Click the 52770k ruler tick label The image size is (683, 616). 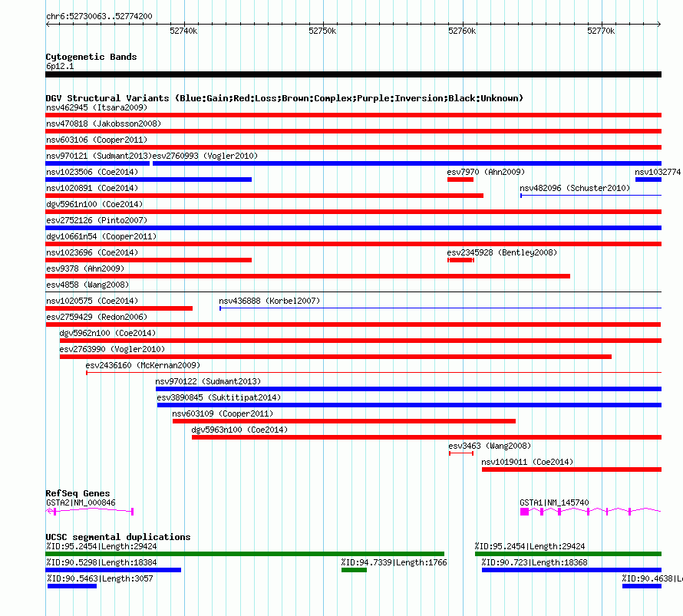601,31
